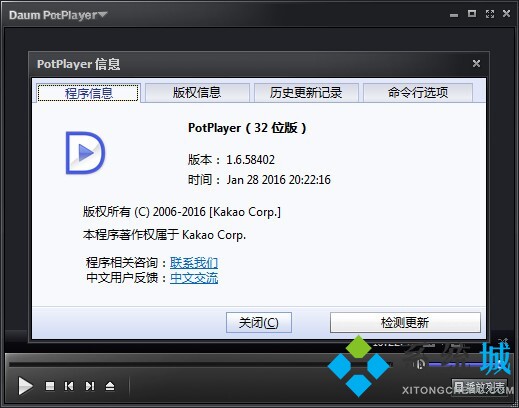Click the Open/Eject file icon
The height and width of the screenshot is (408, 519).
click(110, 386)
